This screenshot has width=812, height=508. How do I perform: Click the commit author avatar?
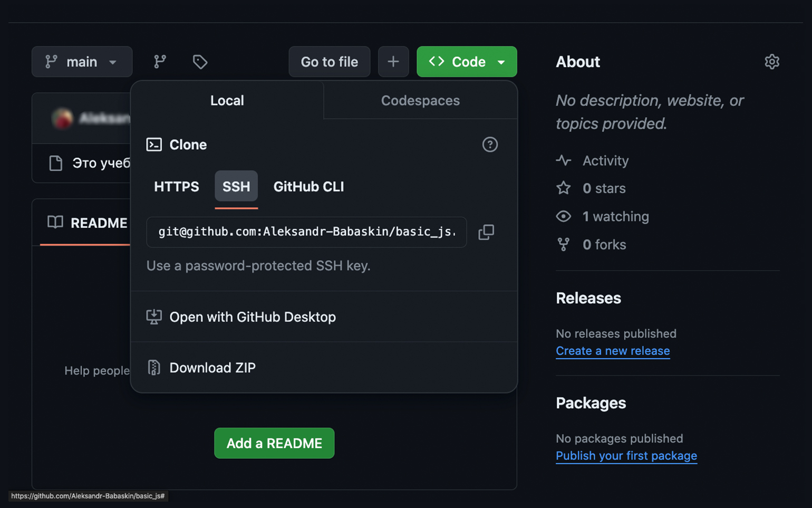coord(62,118)
